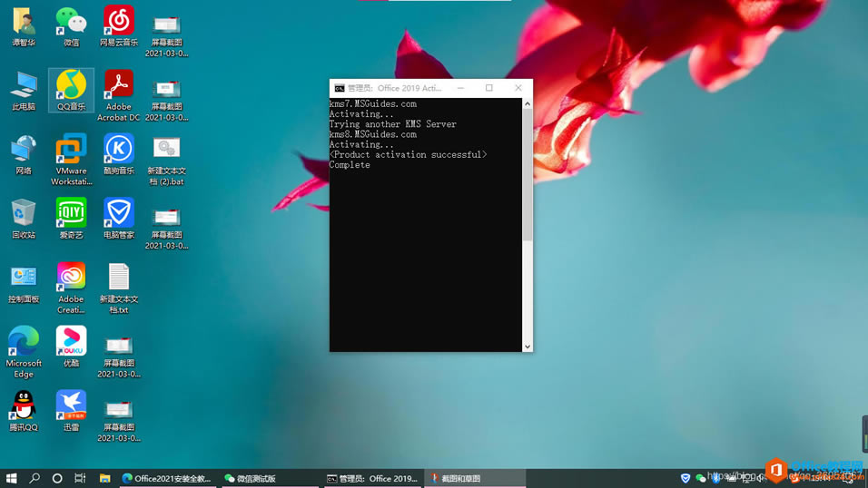Launch the 爱奇艺 iQIYI shortcut
This screenshot has width=868, height=488.
tap(71, 219)
